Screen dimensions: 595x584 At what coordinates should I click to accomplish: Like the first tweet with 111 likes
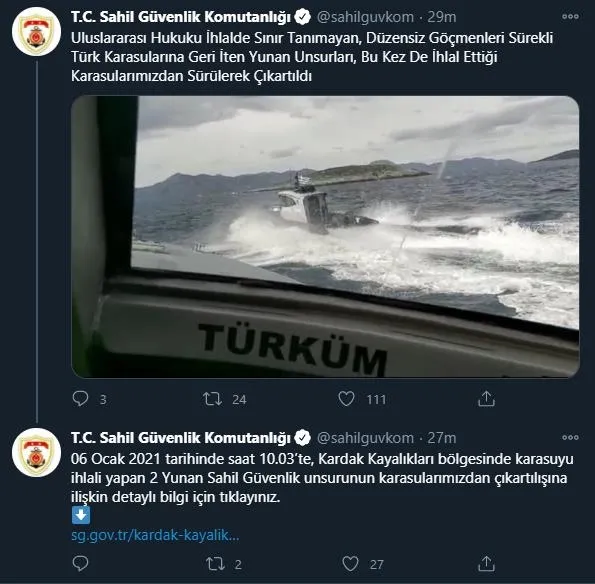pos(346,399)
